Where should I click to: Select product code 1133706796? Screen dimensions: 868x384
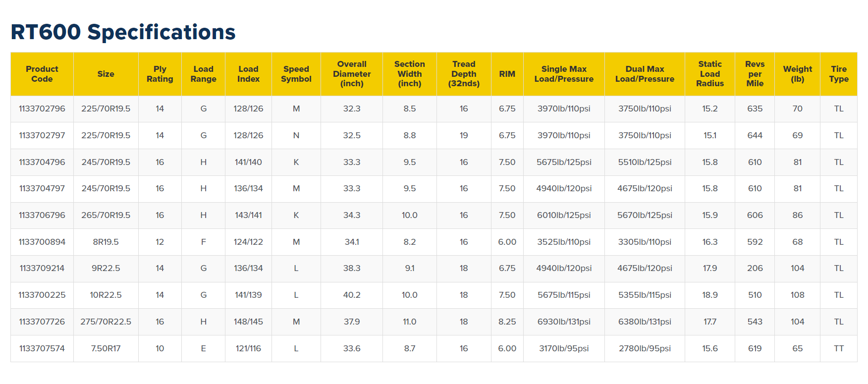(x=42, y=215)
